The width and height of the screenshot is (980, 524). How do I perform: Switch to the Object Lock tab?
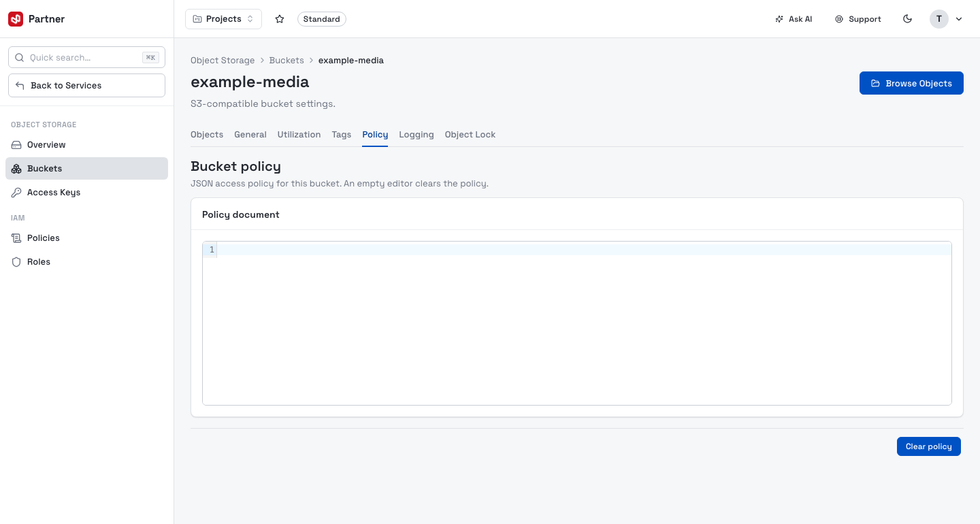[470, 135]
